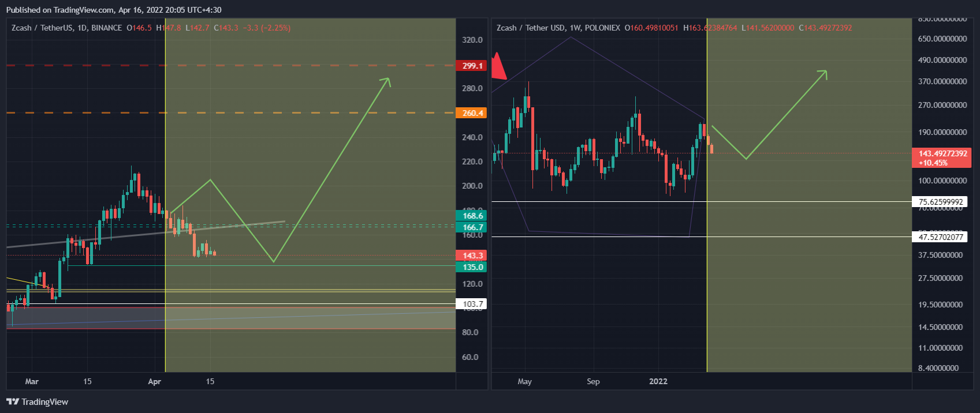Click the 8.40000000 axis value

coord(938,368)
